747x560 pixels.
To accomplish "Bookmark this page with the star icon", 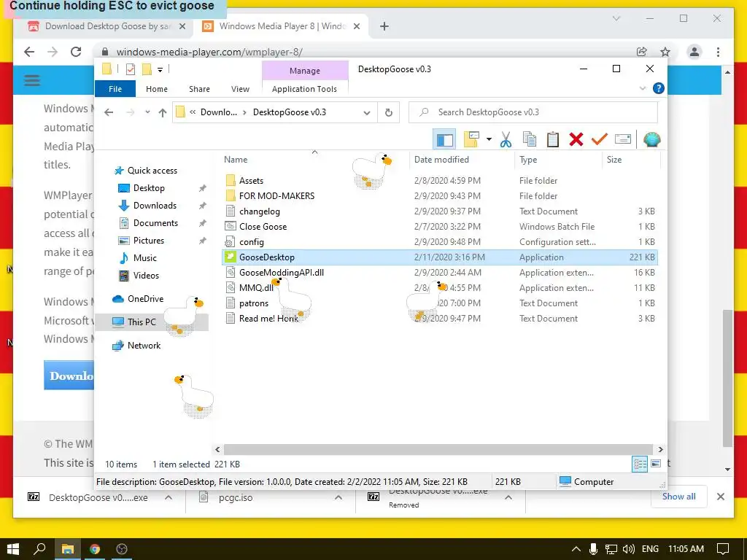I will (665, 52).
